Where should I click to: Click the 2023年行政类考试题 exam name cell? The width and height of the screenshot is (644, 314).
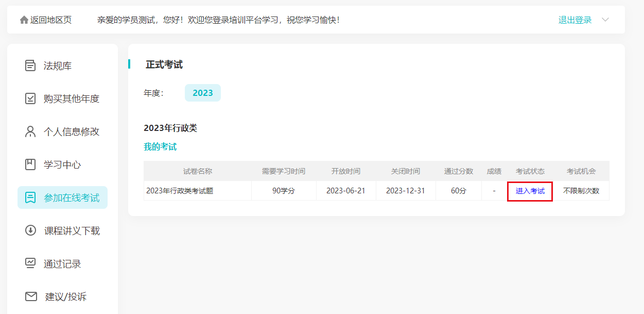click(x=180, y=191)
